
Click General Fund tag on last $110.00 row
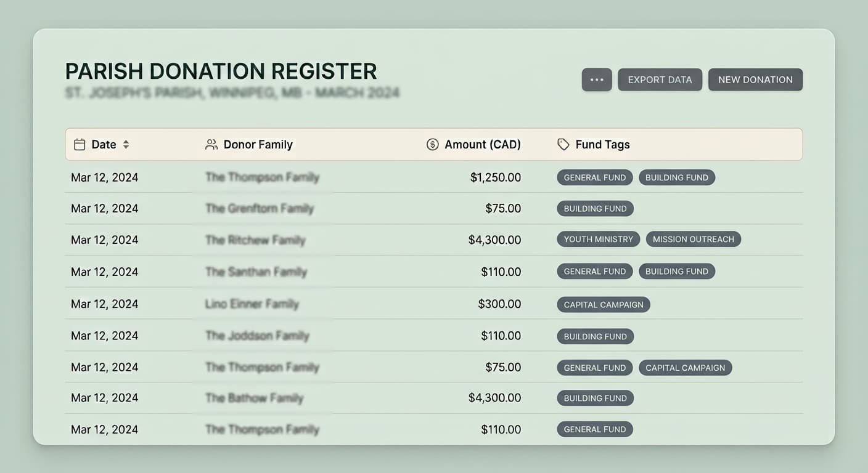pos(595,429)
